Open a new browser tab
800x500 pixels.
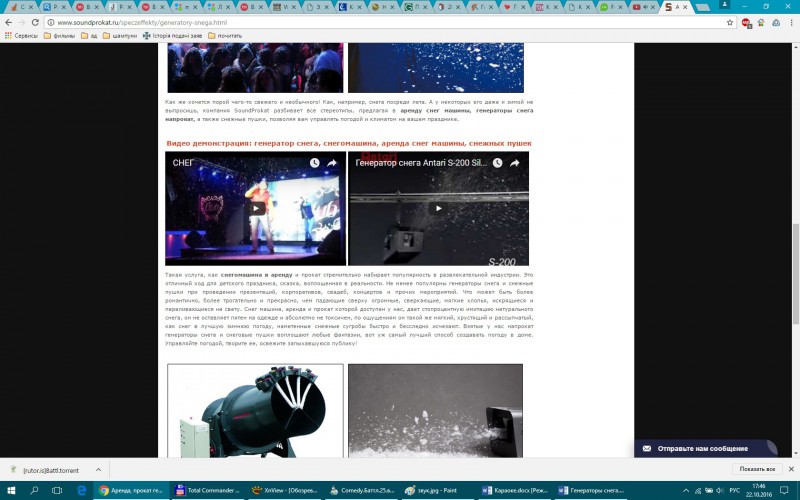click(702, 7)
